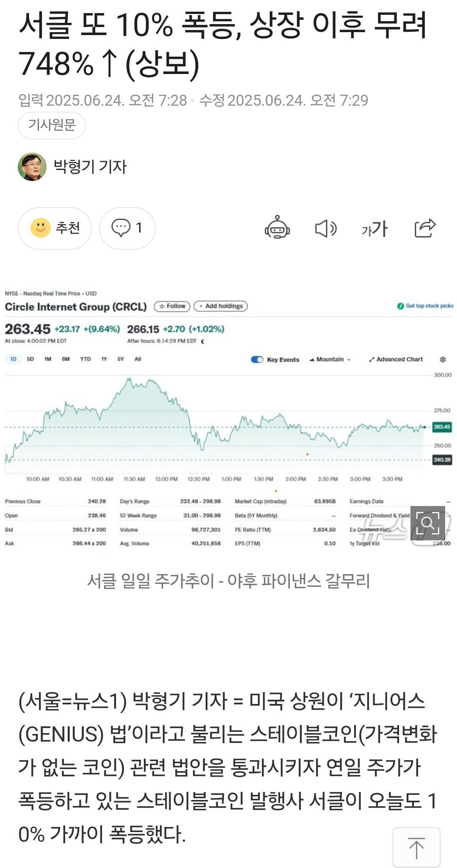The image size is (457, 868).
Task: Switch to the YTD range tab
Action: 85,359
